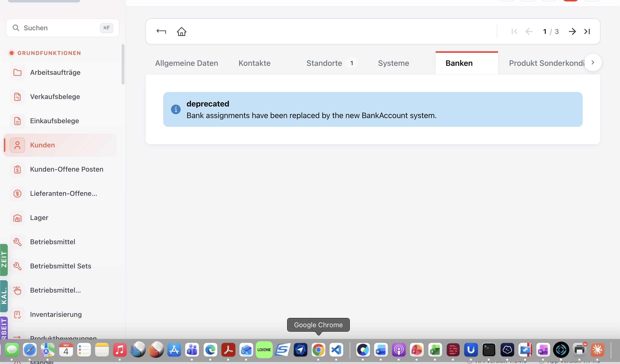The image size is (620, 364).
Task: Select the Standorte tab
Action: 324,63
